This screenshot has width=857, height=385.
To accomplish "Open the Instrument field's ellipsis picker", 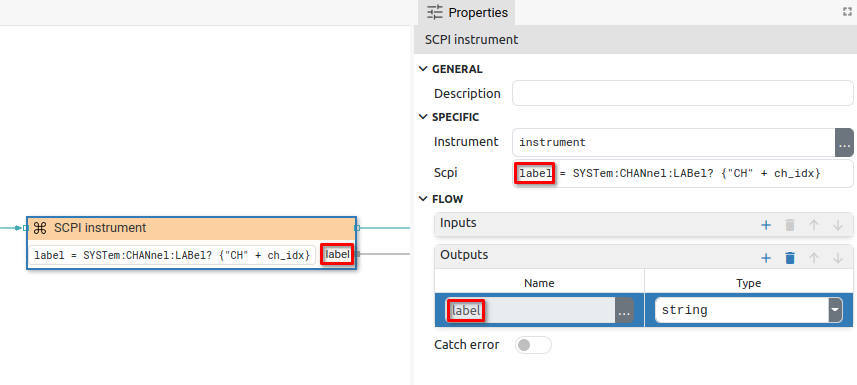I will pos(844,143).
